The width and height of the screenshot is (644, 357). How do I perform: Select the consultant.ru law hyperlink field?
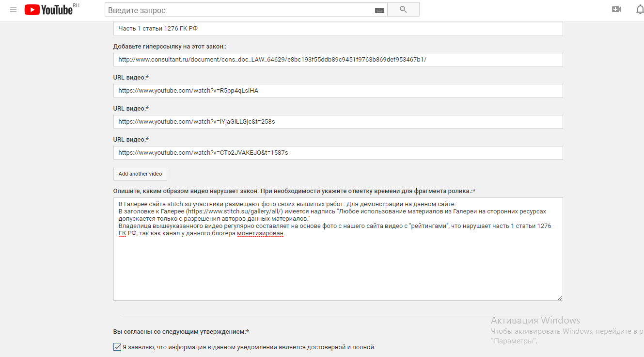coord(338,60)
